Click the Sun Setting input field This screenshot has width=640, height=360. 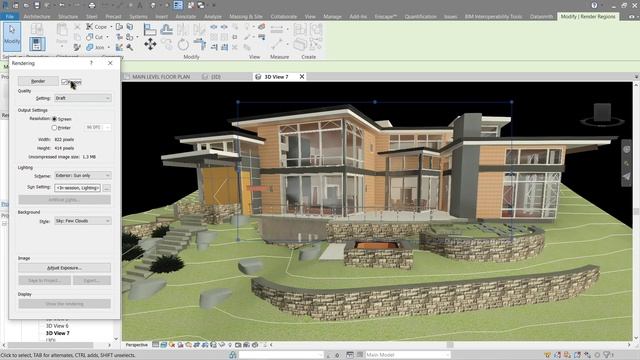pos(78,188)
